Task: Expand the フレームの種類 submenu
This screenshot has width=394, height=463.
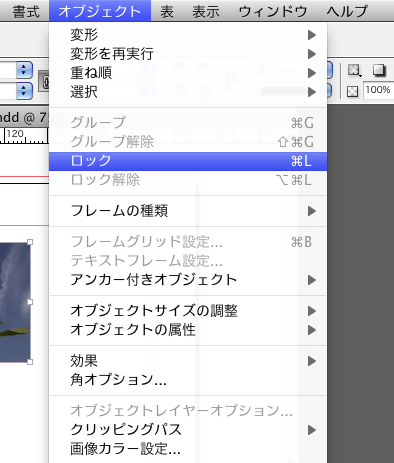Action: pos(188,211)
